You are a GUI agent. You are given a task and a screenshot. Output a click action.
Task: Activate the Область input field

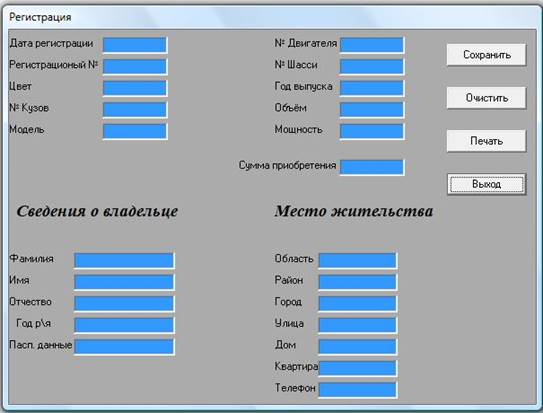[358, 260]
